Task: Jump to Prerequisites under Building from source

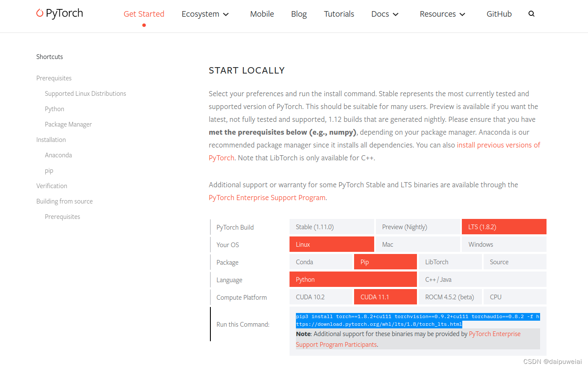Action: (62, 217)
